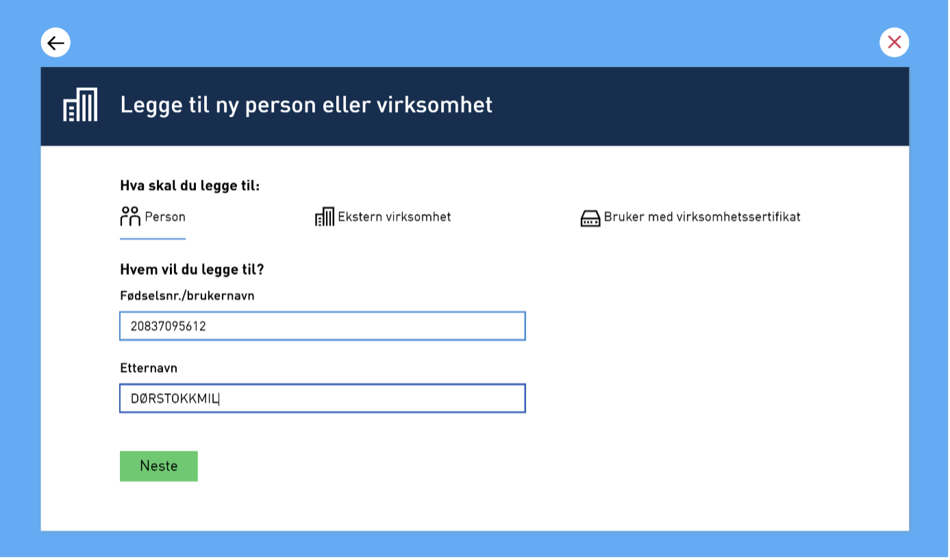The height and width of the screenshot is (560, 950).
Task: Click the virksomhetssertifikat server icon
Action: click(590, 217)
